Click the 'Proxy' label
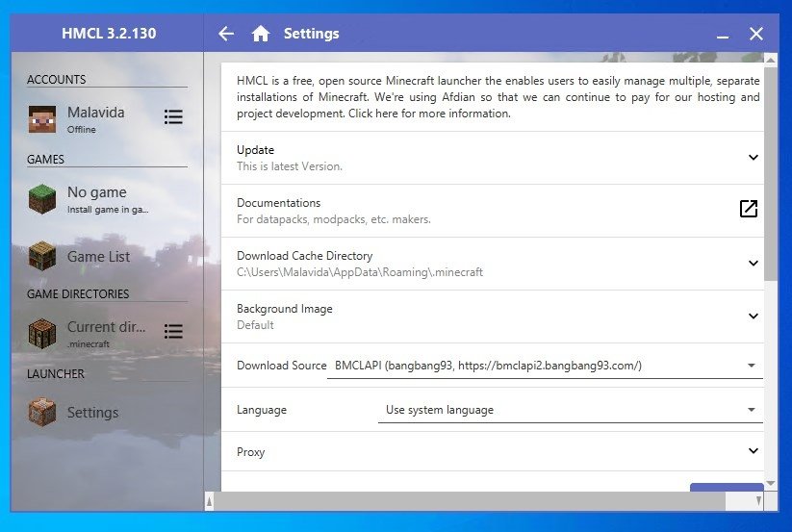This screenshot has height=532, width=792. coord(250,452)
